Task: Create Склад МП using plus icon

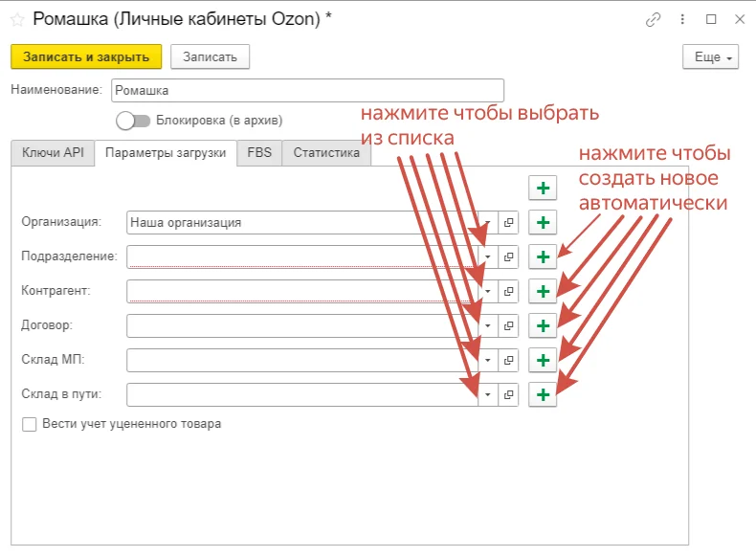Action: point(543,360)
